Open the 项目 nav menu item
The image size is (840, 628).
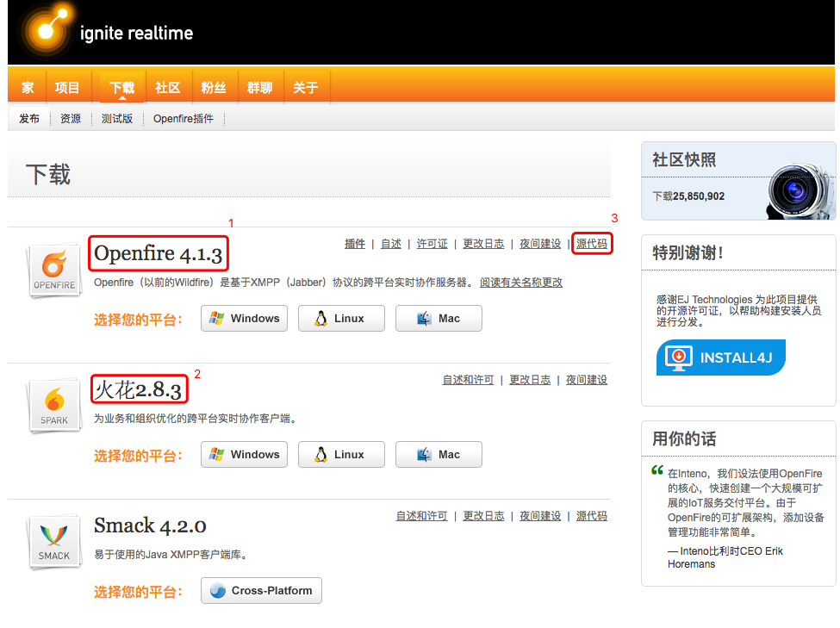[67, 87]
